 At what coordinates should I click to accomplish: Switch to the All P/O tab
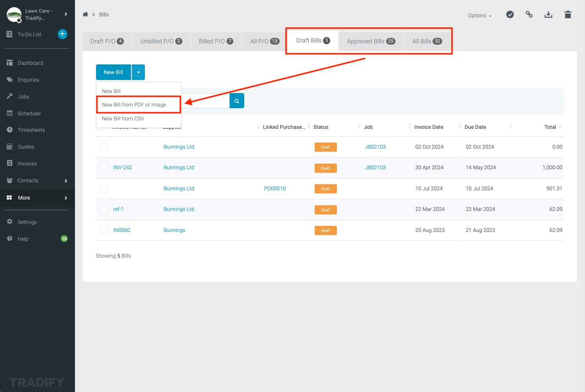pos(264,41)
